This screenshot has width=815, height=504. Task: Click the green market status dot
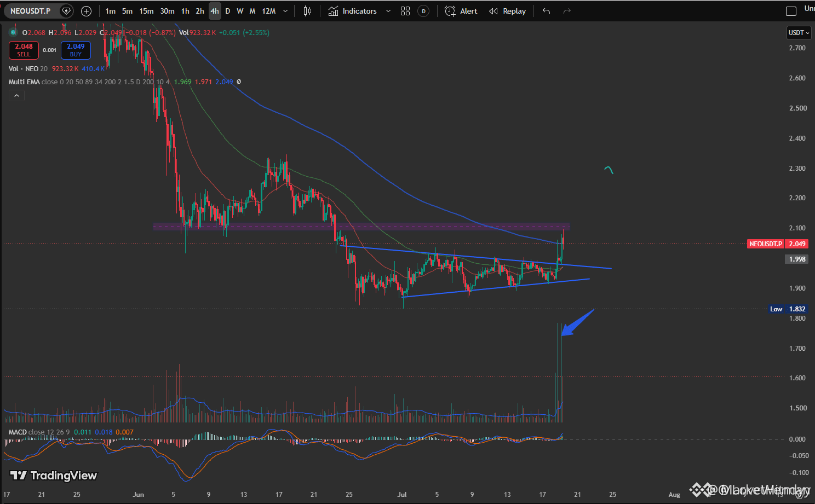pos(13,32)
